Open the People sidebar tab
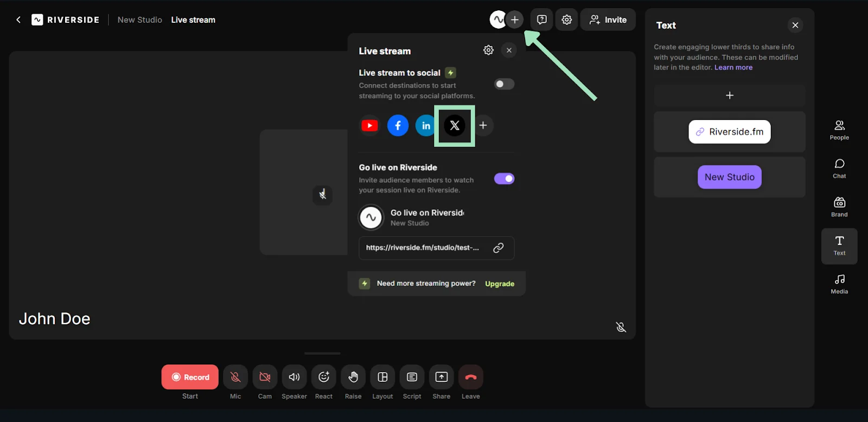The image size is (868, 422). coord(839,130)
